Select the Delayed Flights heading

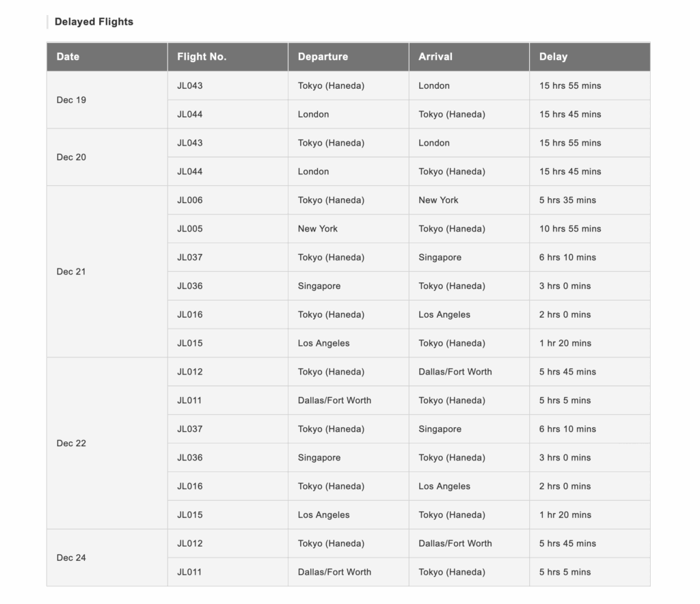(x=94, y=22)
